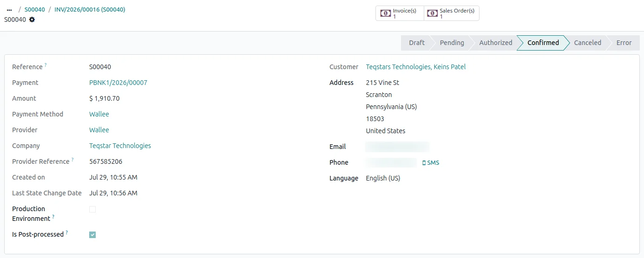
Task: Click the amount $ 1,910.70
Action: pos(104,98)
